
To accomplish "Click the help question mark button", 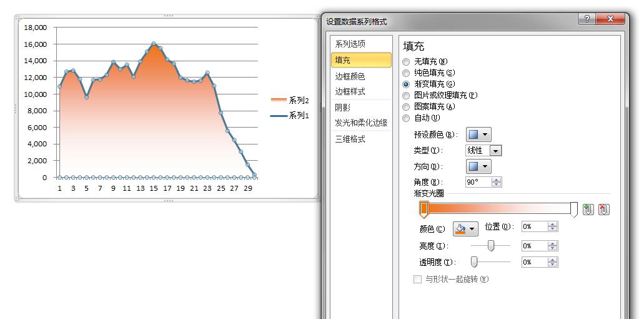I will (x=587, y=19).
